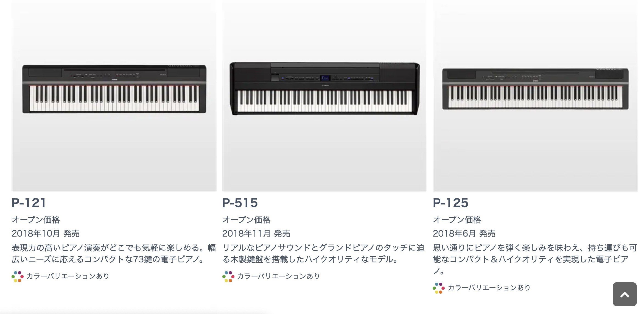This screenshot has height=314, width=644.
Task: Click the 2018年10月 発売 release date
Action: [46, 234]
